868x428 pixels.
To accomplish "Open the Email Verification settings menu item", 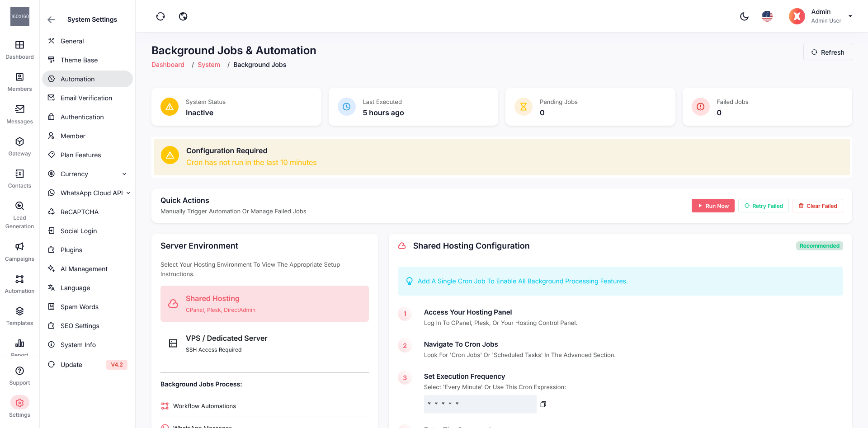I will pos(86,98).
